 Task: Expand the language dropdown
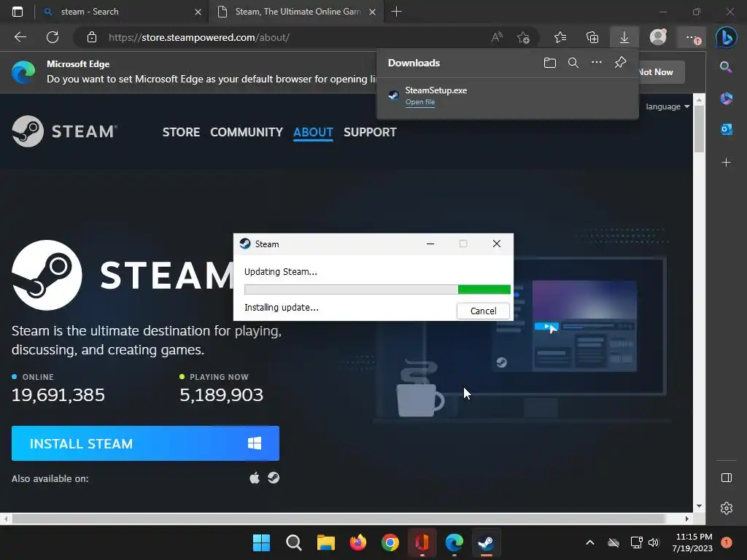pyautogui.click(x=667, y=106)
